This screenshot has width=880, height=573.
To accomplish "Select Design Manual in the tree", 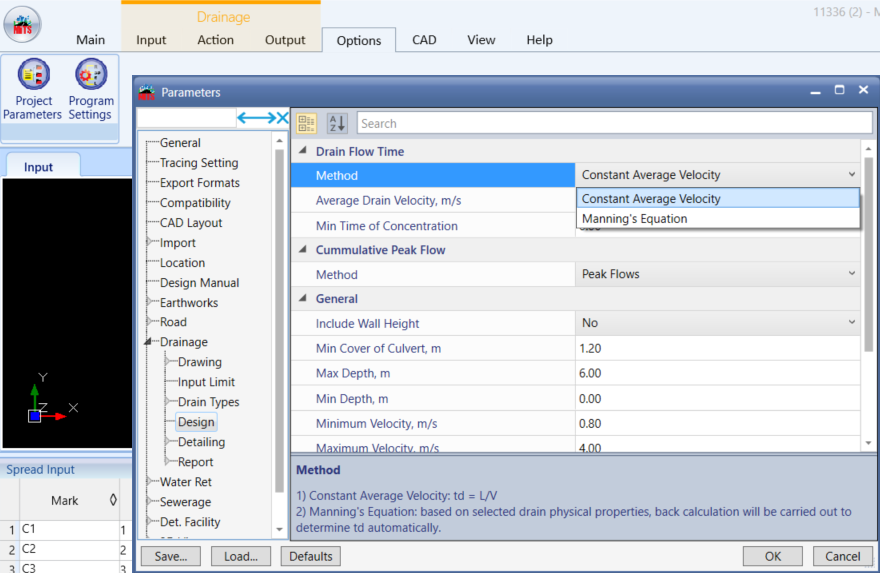I will (200, 282).
